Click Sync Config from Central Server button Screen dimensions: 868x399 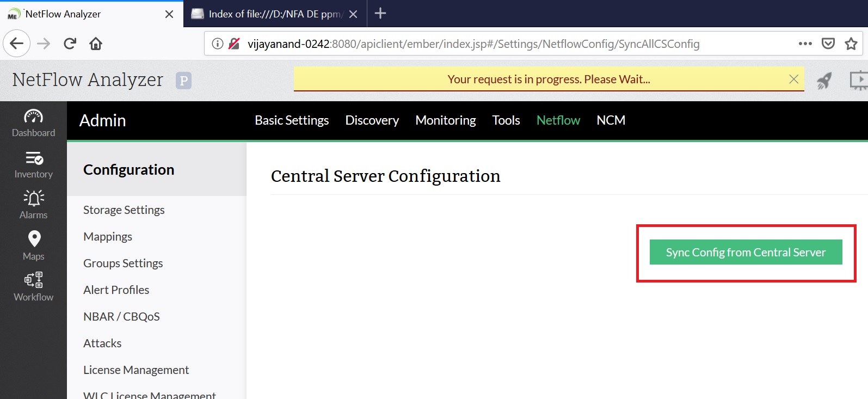[x=746, y=252]
